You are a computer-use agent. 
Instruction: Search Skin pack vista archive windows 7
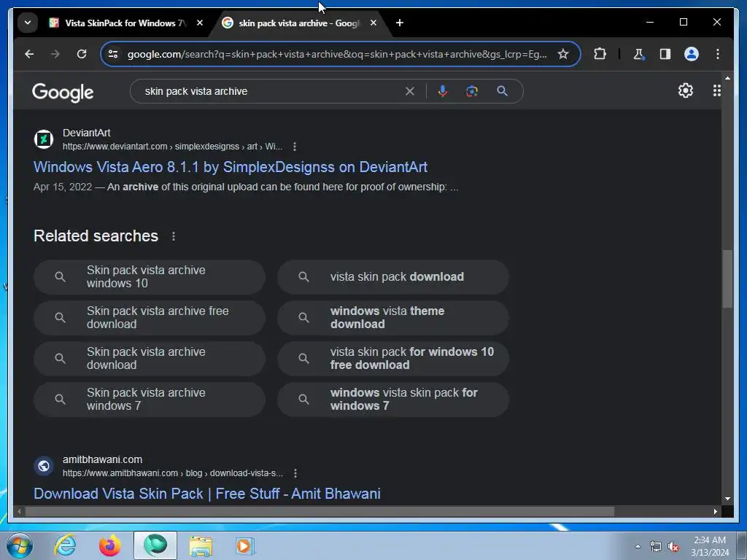(149, 400)
